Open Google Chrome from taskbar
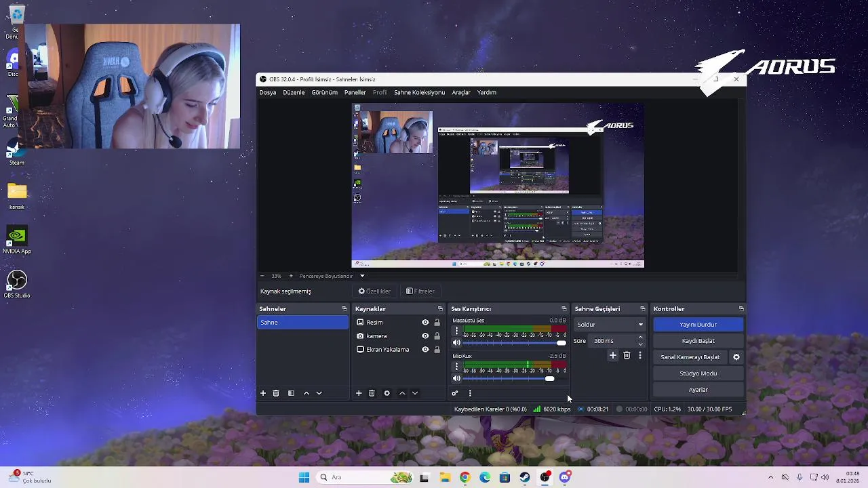 (x=465, y=477)
